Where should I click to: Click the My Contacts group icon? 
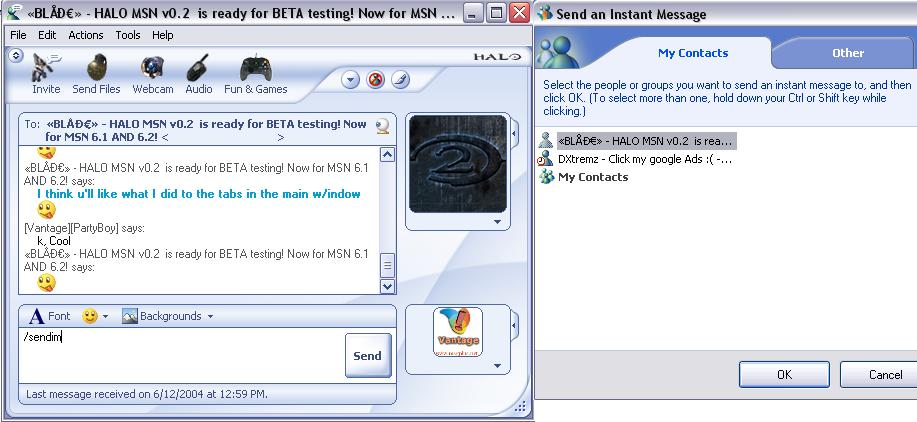pyautogui.click(x=546, y=177)
